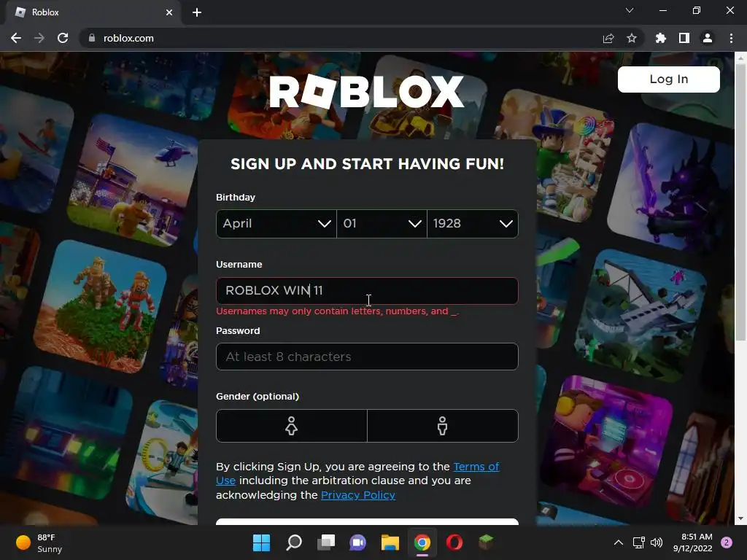Click the Birthday label
The width and height of the screenshot is (747, 560).
[236, 198]
